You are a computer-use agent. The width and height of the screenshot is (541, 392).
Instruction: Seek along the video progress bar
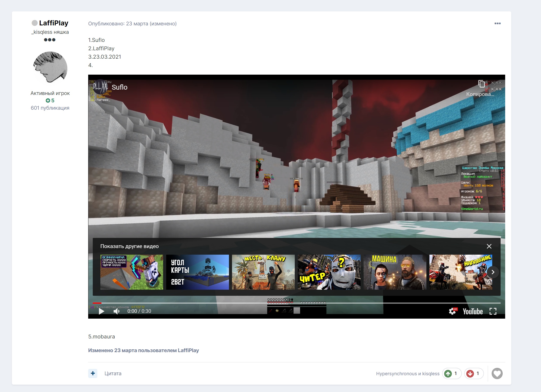pos(297,303)
